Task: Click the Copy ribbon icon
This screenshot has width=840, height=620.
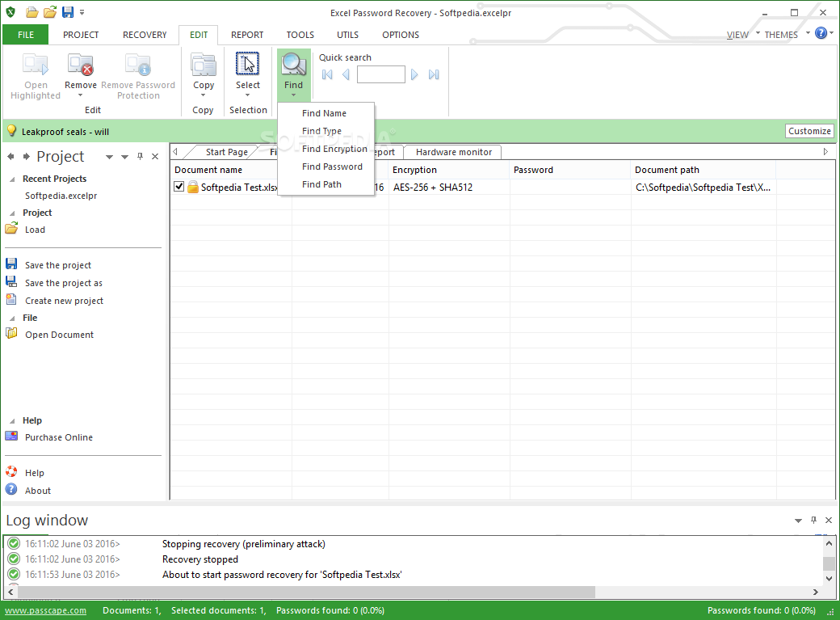Action: 203,64
